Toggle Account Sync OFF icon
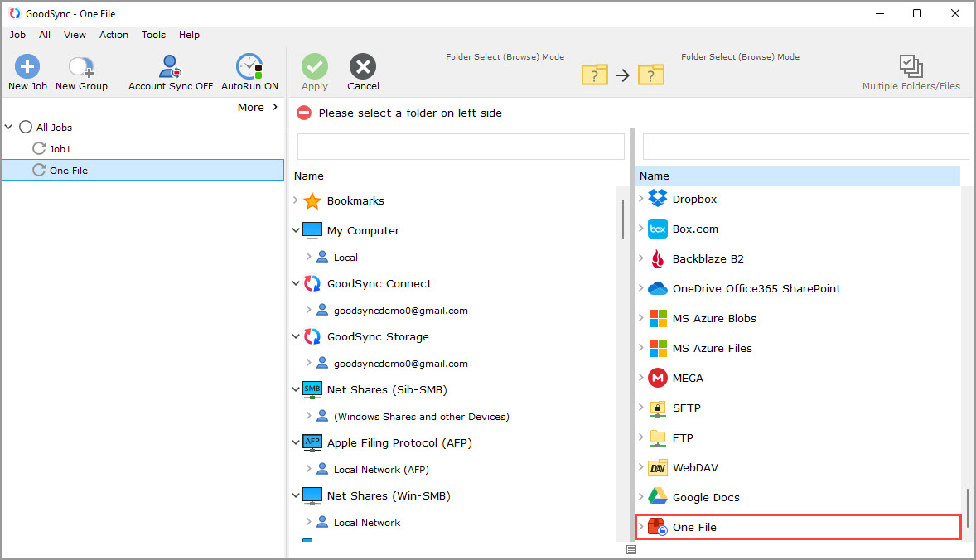 coord(170,66)
